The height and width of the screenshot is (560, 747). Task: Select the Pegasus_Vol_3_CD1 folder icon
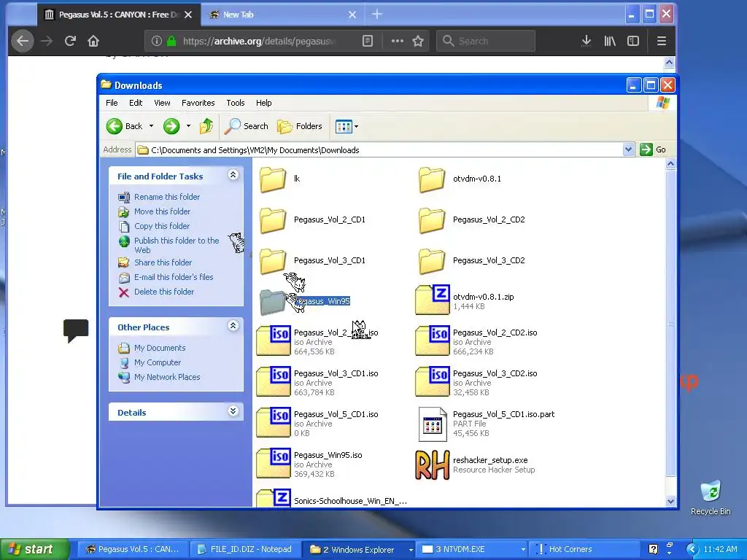pyautogui.click(x=273, y=262)
